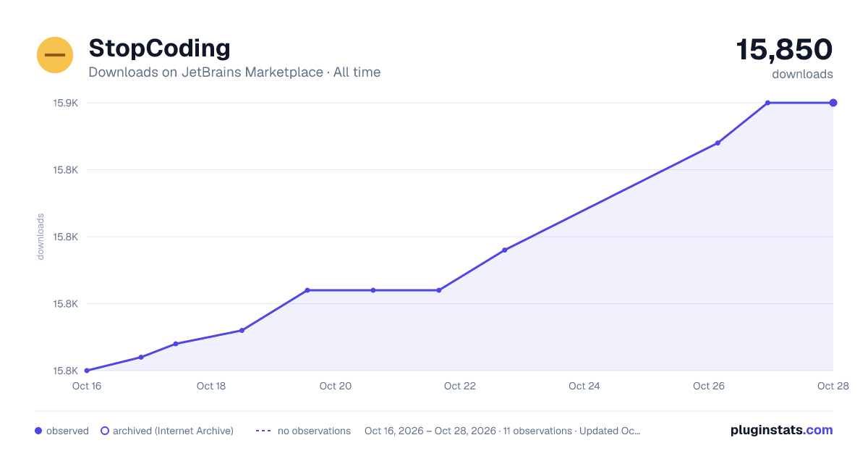Click the 'Oct 26' x-axis label

pos(709,386)
